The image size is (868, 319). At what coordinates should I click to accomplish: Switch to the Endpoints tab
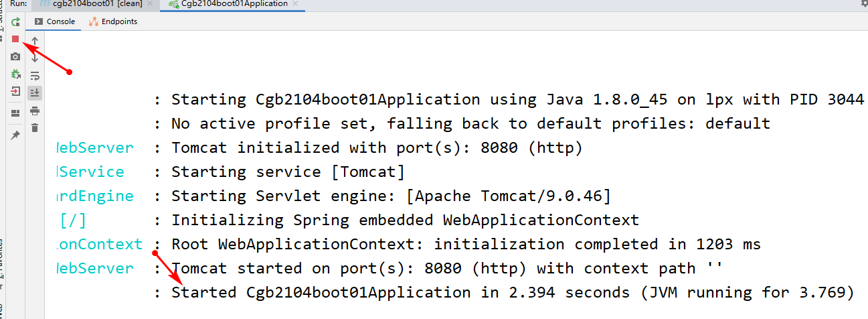tap(114, 21)
